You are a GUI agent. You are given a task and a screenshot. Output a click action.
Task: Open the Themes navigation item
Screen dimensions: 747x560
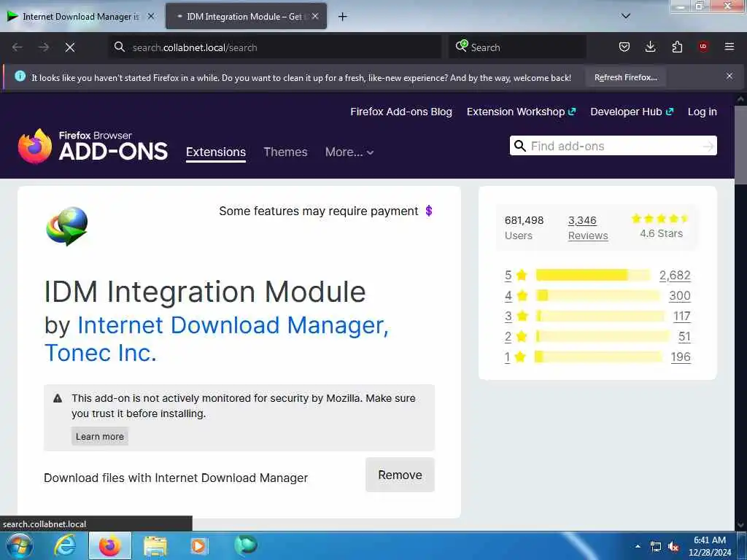coord(285,152)
